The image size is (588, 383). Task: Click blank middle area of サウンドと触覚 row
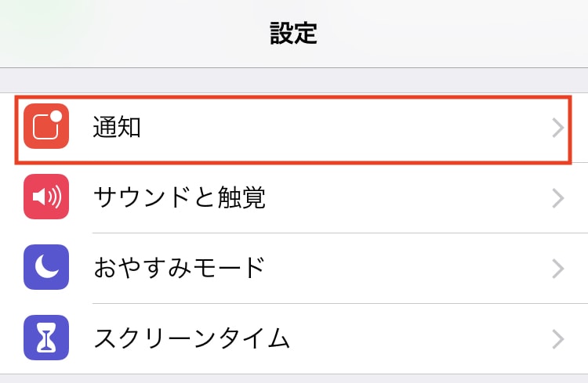tap(408, 197)
